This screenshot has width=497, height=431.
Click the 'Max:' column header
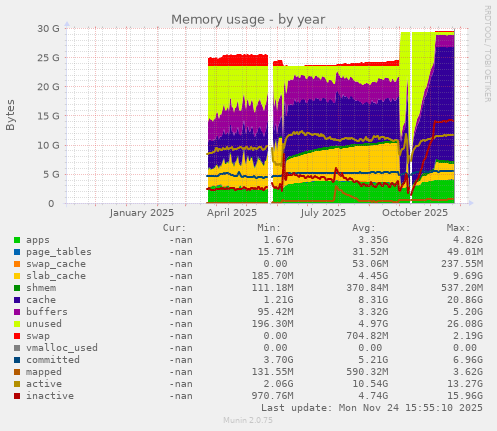click(458, 228)
